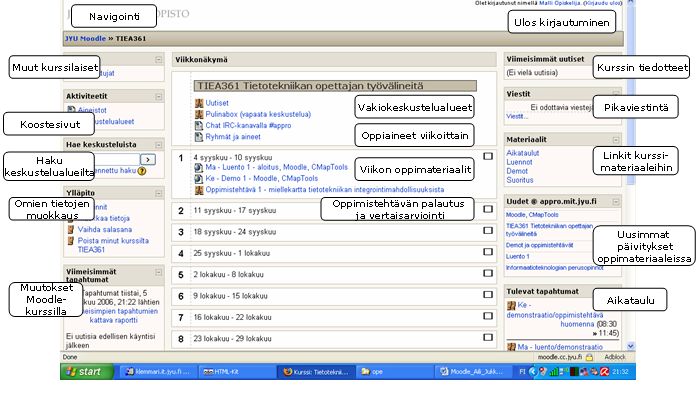This screenshot has width=699, height=393.
Task: Click the page icon beside Ryhmät ja aineet
Action: (199, 137)
